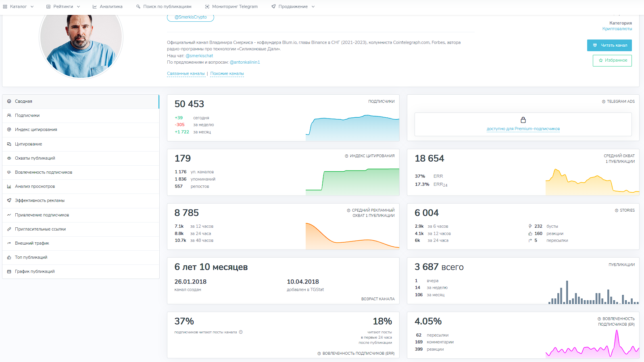Click the average reach yellow chart
This screenshot has height=362, width=644.
click(x=592, y=182)
